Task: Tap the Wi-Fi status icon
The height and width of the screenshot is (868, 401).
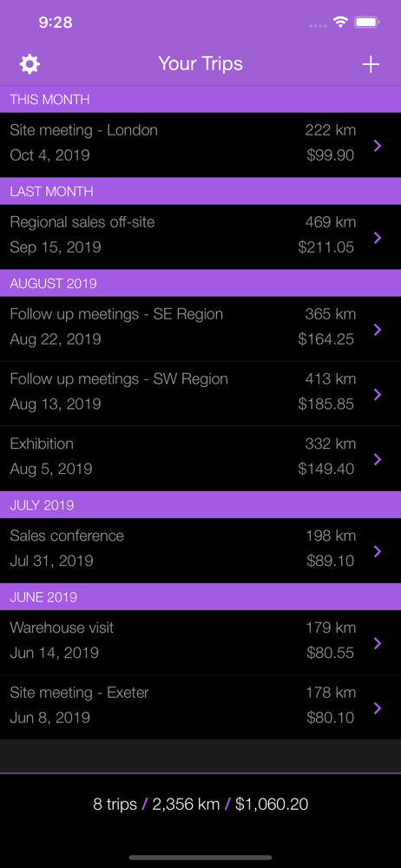Action: pos(340,23)
